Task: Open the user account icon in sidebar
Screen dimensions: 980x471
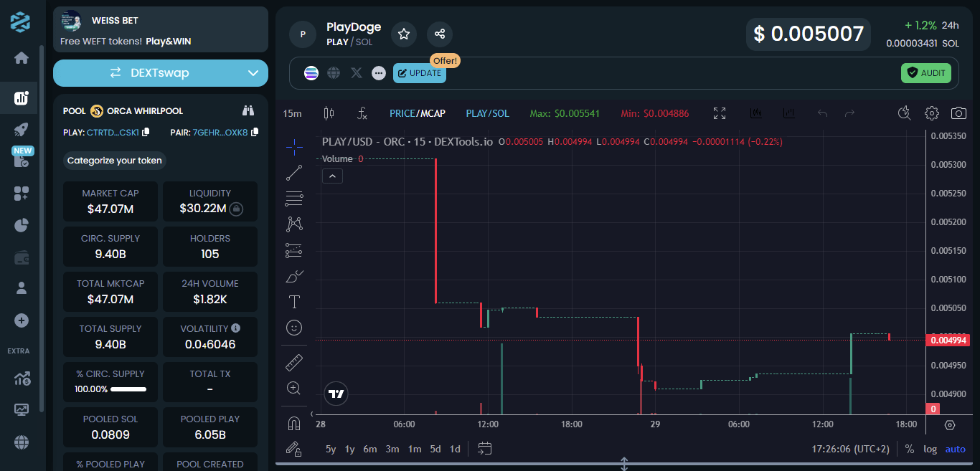Action: [x=21, y=288]
